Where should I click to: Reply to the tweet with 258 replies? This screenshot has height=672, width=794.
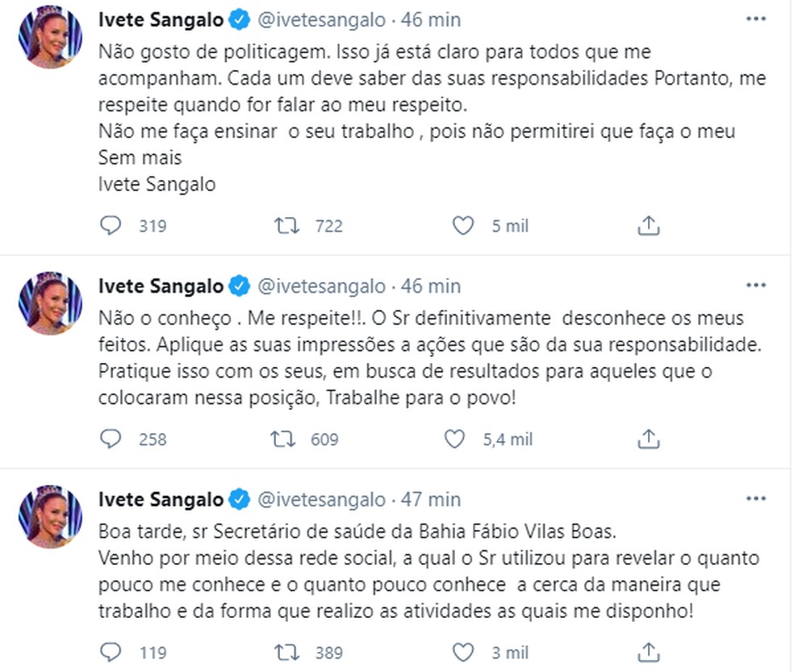point(111,439)
